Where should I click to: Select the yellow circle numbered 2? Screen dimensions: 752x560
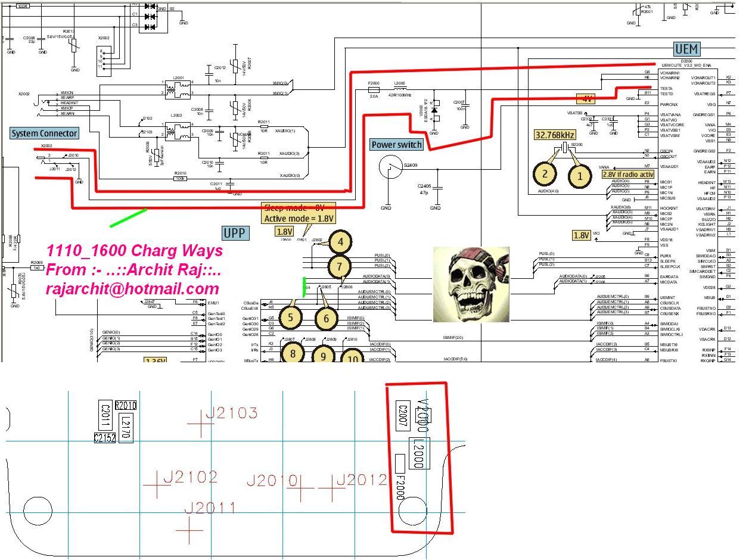(545, 173)
